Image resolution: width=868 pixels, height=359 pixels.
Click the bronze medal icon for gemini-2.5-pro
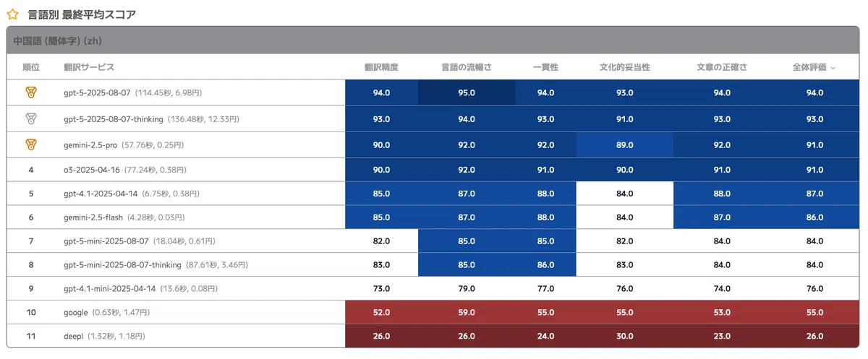(31, 144)
